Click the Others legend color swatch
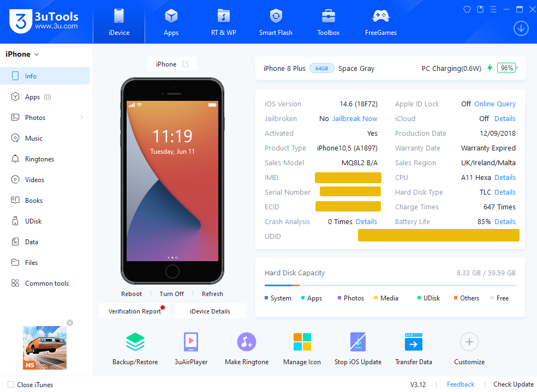 point(456,298)
